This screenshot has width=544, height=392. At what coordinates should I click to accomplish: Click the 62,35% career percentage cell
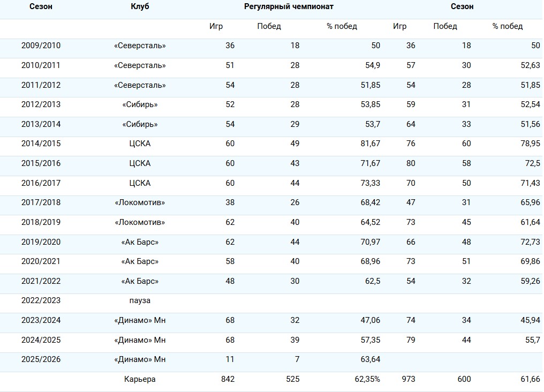(x=367, y=380)
